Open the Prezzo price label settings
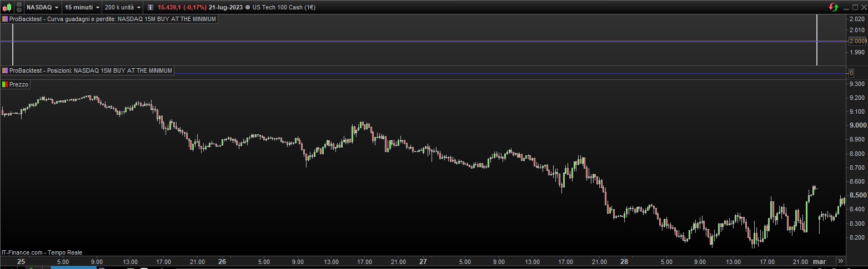Viewport: 868px width, 269px height. coord(19,84)
